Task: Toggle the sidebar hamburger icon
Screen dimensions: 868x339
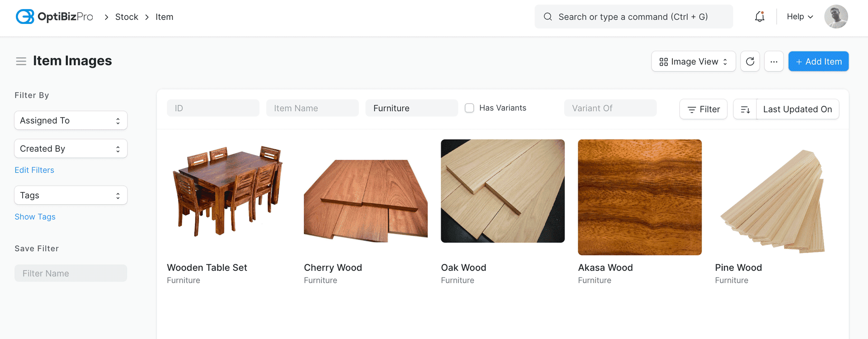Action: click(x=21, y=61)
